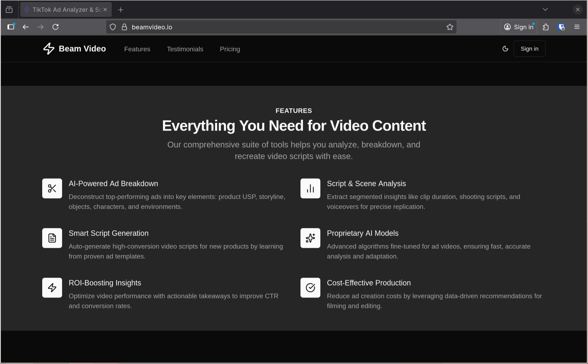Click the website Sign in button
This screenshot has width=588, height=364.
[x=529, y=49]
